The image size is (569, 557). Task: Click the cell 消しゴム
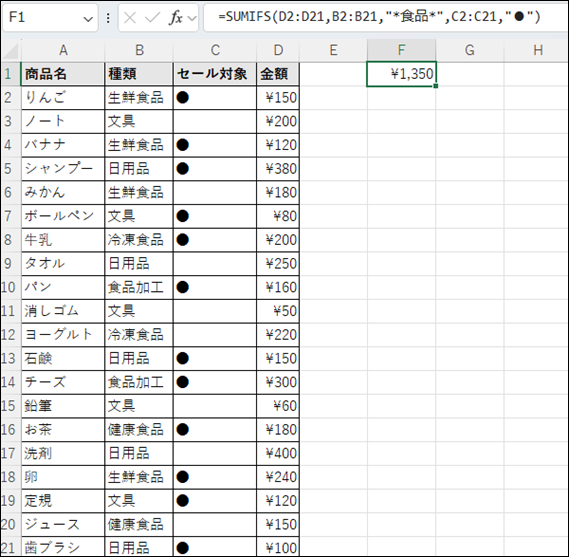coord(63,311)
